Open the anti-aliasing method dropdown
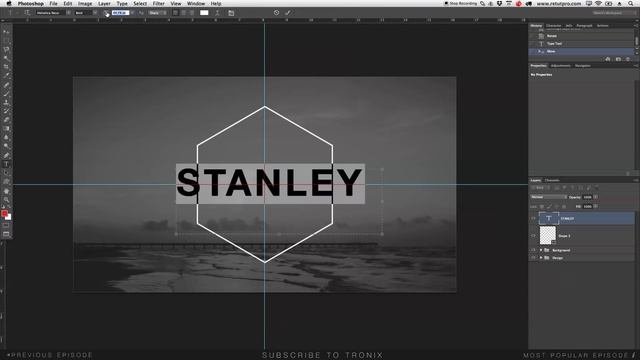This screenshot has height=360, width=640. (x=157, y=13)
